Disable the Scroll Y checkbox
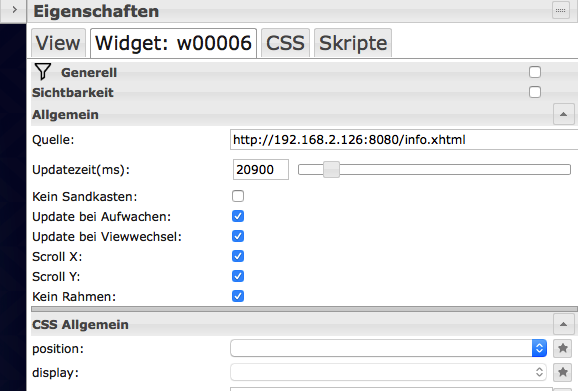 click(238, 276)
